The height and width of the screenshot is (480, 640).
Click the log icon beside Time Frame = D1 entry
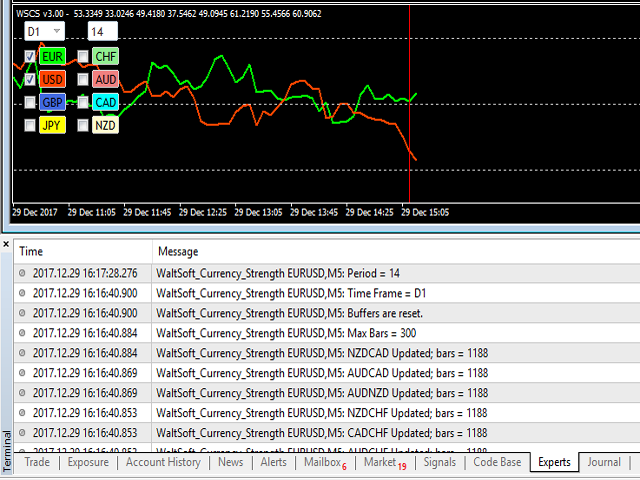coord(23,292)
